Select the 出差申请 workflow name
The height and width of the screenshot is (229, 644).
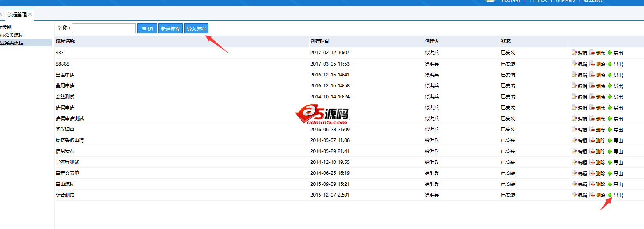(x=65, y=75)
